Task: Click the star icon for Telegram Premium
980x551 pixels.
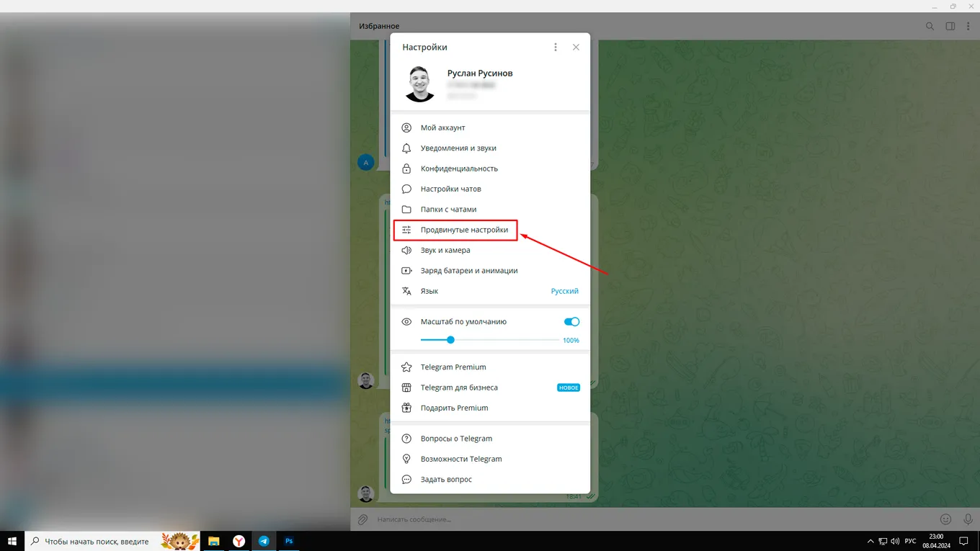Action: [406, 367]
